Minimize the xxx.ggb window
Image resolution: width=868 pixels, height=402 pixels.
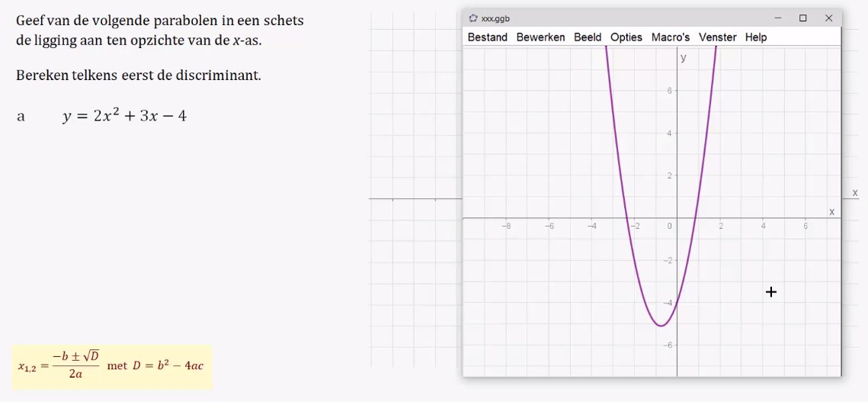point(778,18)
